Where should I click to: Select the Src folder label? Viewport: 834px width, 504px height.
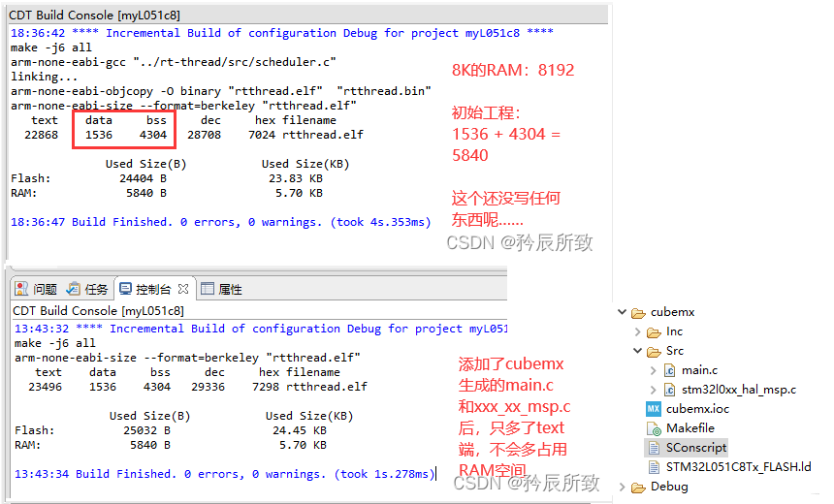point(674,351)
